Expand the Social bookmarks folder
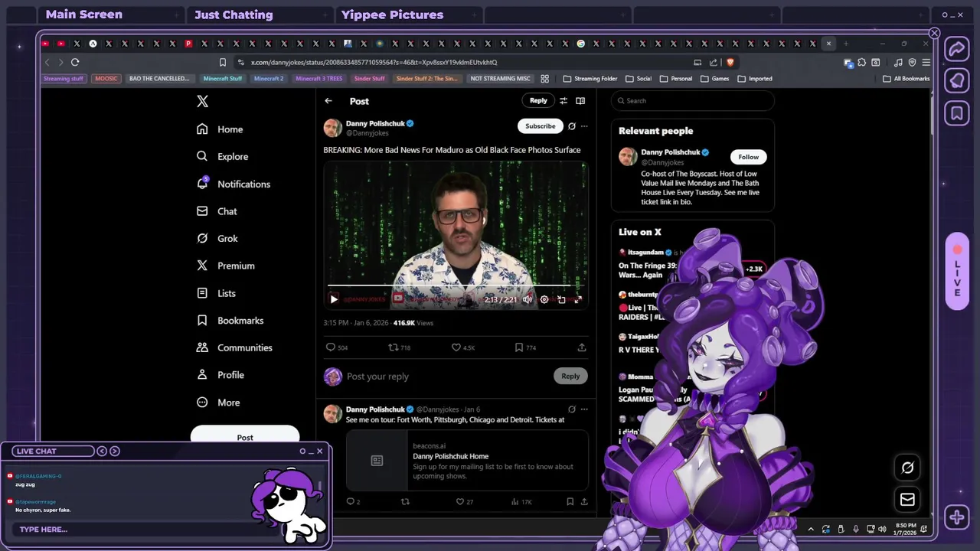The image size is (980, 551). pyautogui.click(x=639, y=78)
